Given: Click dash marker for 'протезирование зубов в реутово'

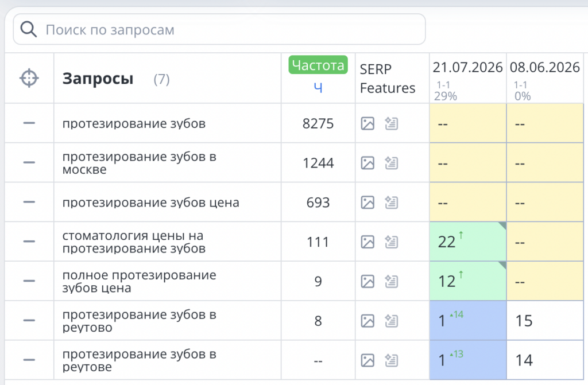Looking at the screenshot, I should (29, 321).
